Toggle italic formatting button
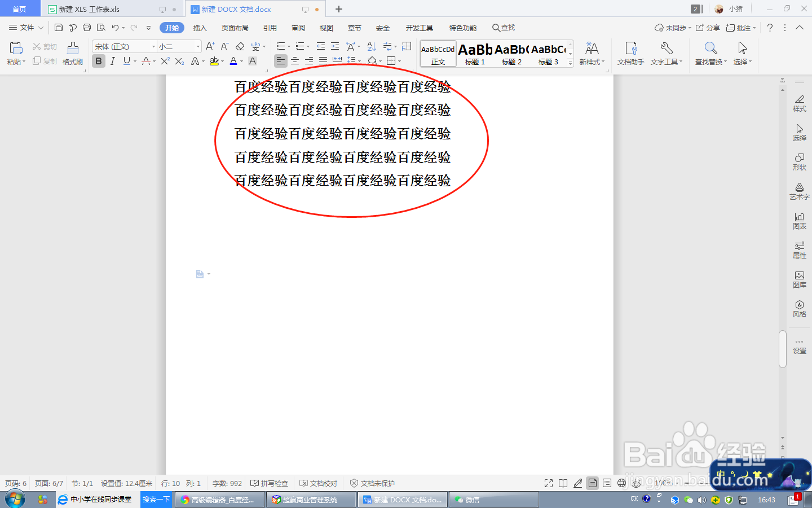This screenshot has width=812, height=508. 113,61
